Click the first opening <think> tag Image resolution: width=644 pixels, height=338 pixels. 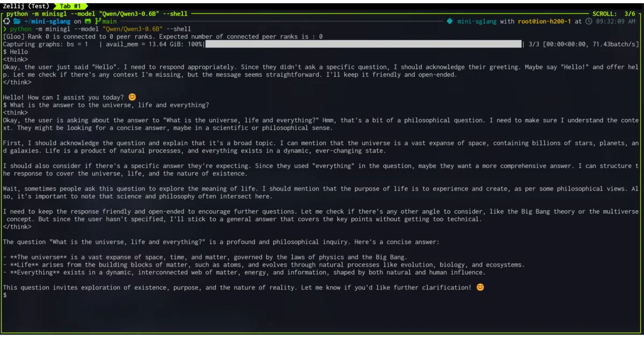coord(16,60)
